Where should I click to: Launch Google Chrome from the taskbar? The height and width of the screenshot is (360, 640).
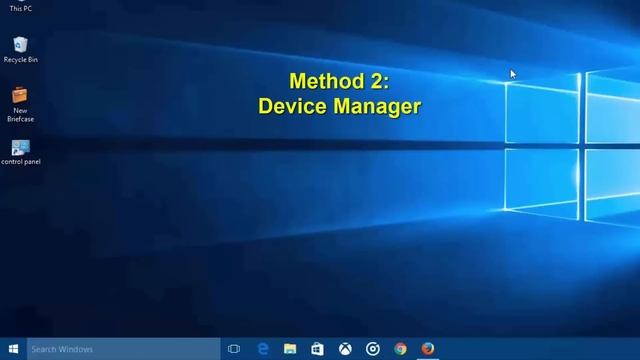tap(400, 349)
